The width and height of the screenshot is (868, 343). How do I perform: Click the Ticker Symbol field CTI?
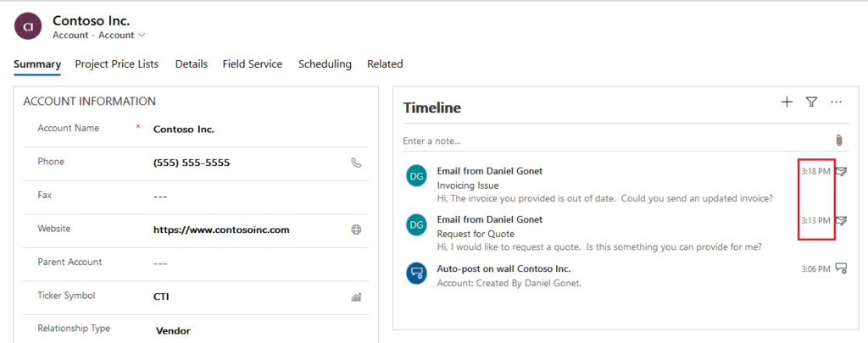[161, 296]
